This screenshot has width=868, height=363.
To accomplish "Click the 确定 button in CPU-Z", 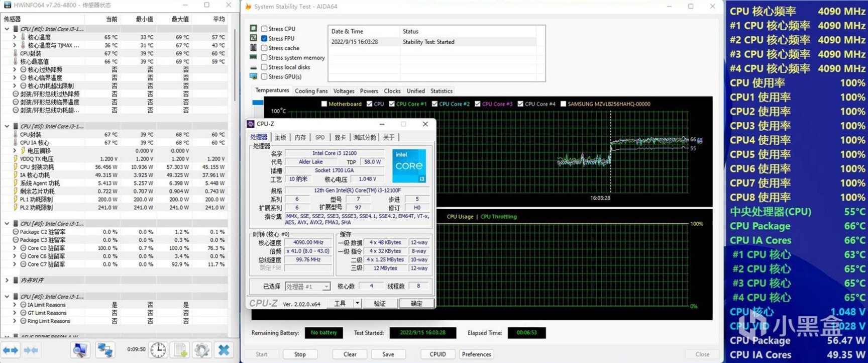I will pos(416,304).
